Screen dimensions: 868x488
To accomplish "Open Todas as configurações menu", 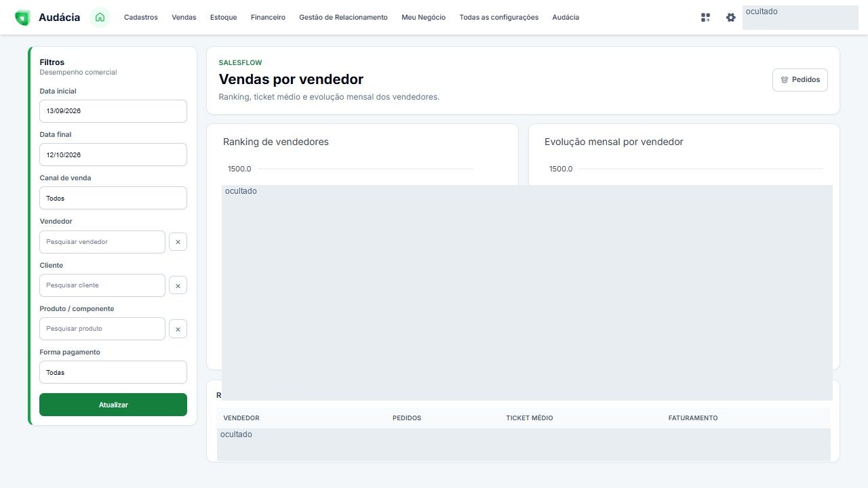I will click(499, 18).
